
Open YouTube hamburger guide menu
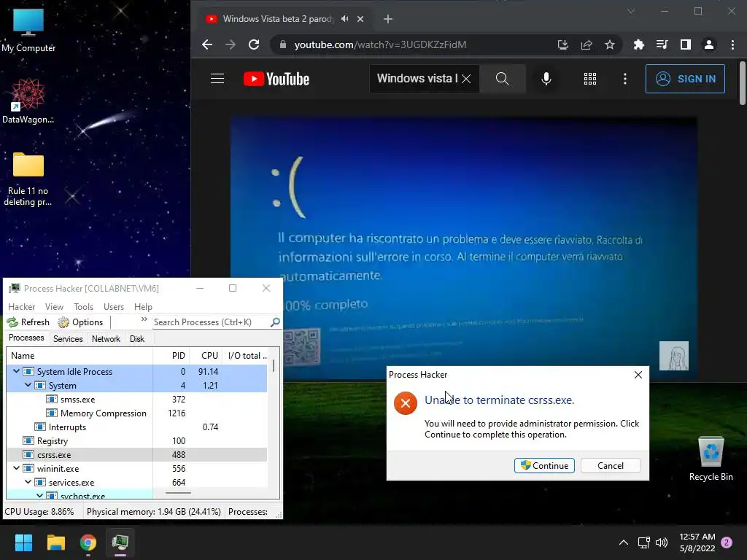pos(217,79)
